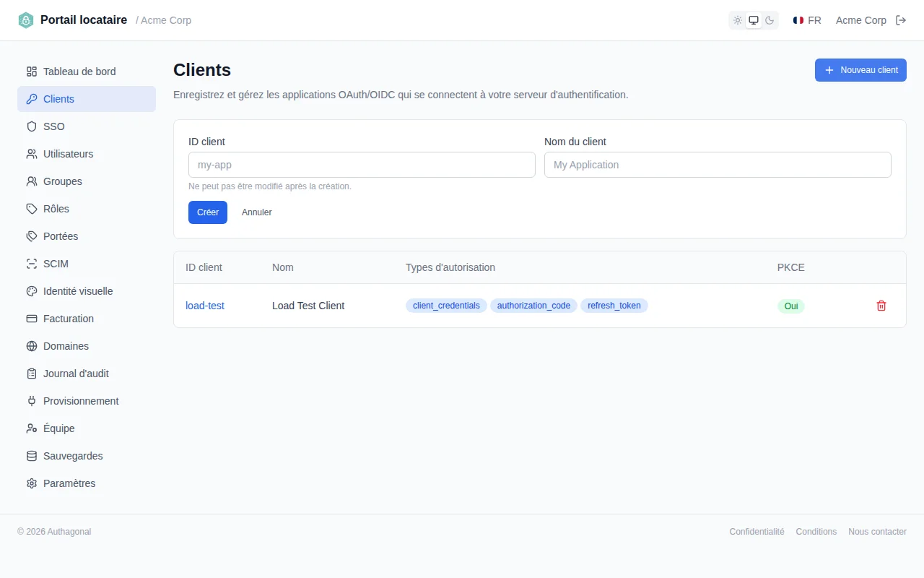Go to SSO section
This screenshot has height=578, width=924.
coord(87,126)
